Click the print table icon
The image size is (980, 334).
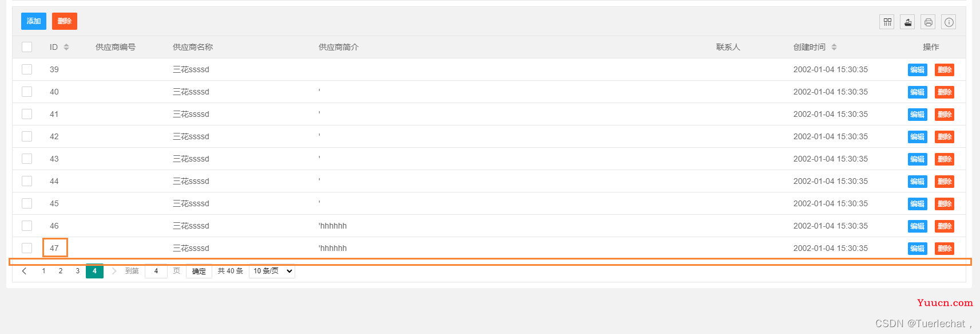tap(928, 22)
